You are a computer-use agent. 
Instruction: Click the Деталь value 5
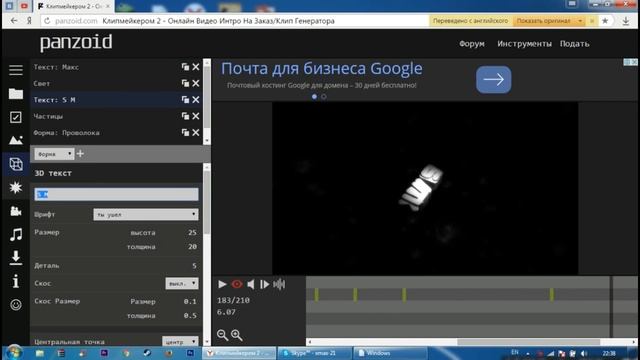(194, 266)
